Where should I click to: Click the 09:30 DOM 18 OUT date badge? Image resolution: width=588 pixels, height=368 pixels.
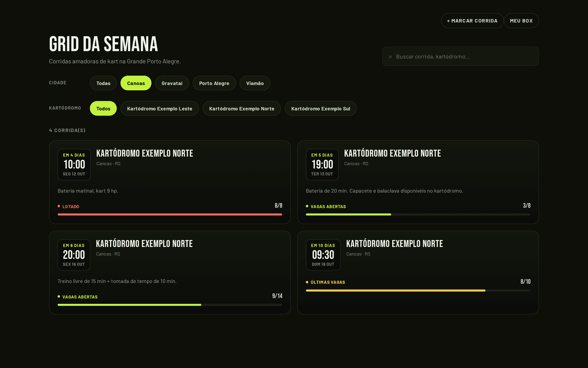pos(323,255)
